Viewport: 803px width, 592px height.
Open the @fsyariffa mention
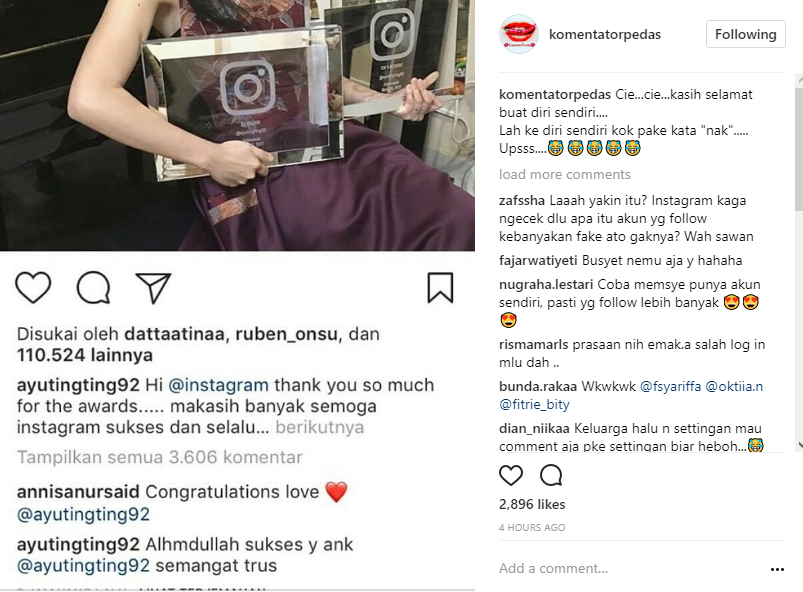click(670, 387)
